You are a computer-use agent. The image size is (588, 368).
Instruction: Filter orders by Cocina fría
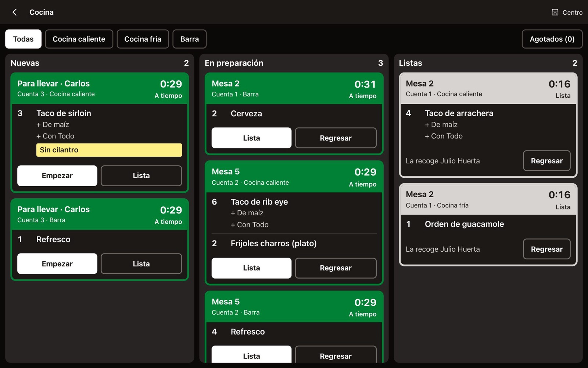pos(143,39)
